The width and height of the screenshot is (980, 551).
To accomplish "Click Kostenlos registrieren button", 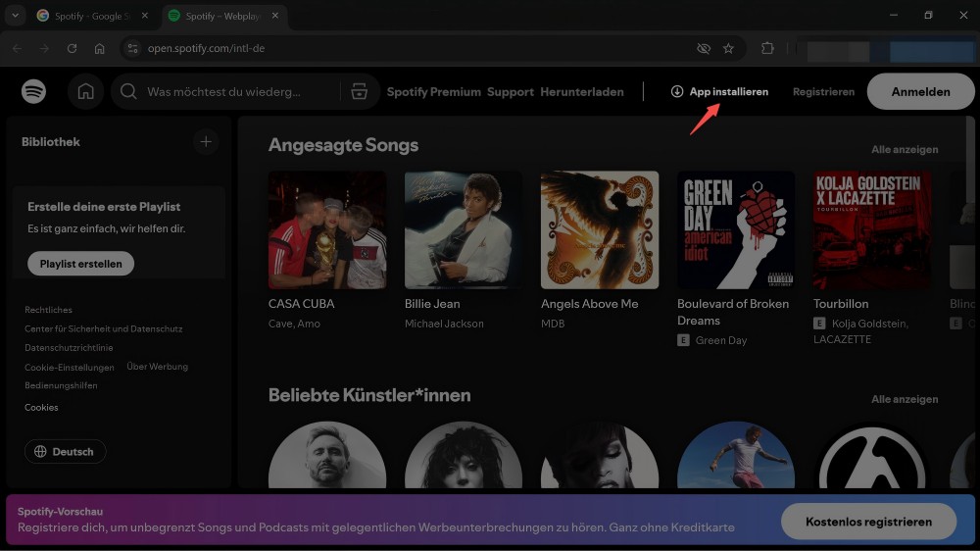I will click(868, 522).
